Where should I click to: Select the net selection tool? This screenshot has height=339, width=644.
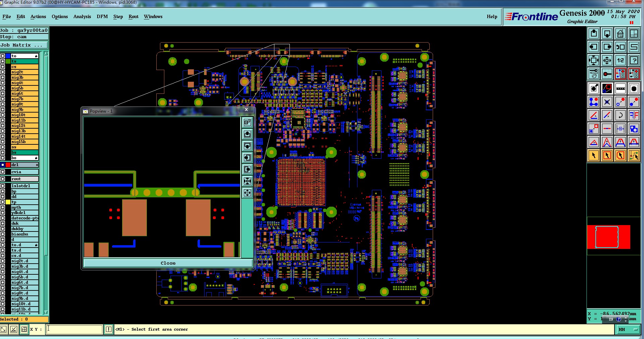click(634, 155)
